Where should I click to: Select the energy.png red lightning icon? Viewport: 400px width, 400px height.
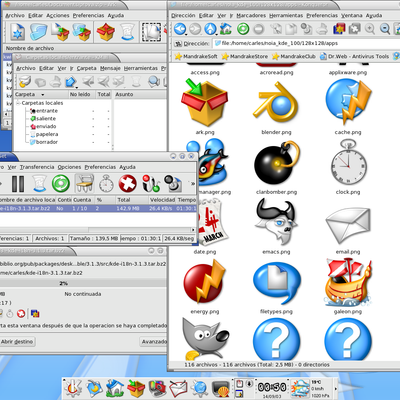(204, 282)
